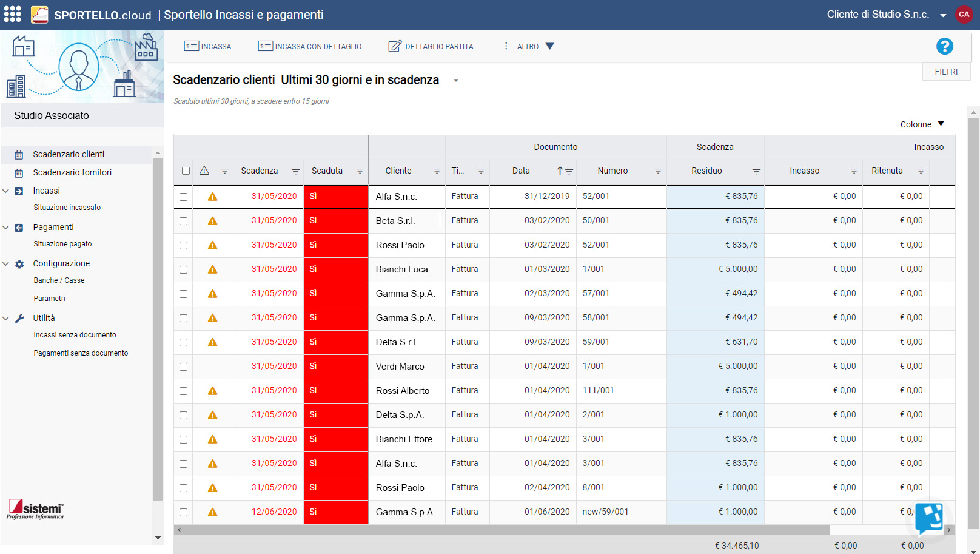This screenshot has height=554, width=980.
Task: Collapse the Pagamenti sidebar group chevron
Action: click(x=5, y=228)
